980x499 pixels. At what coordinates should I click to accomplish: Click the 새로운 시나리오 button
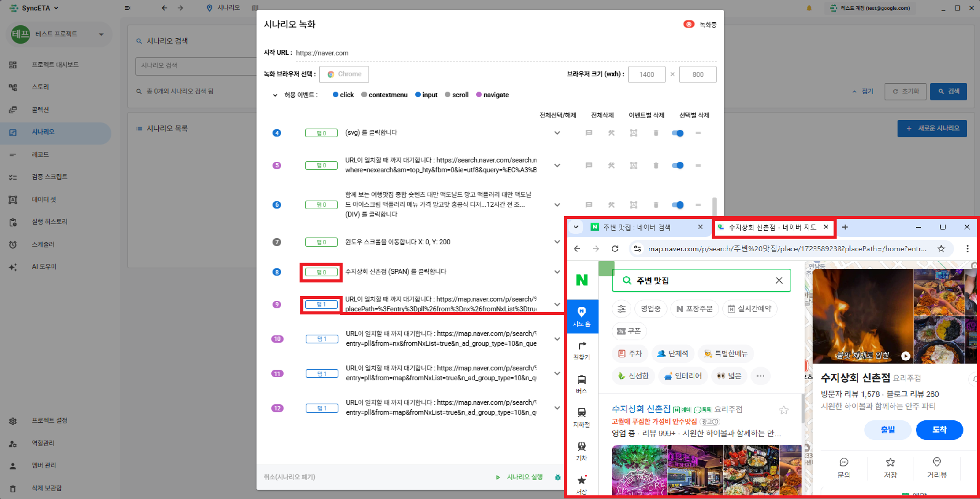[932, 128]
